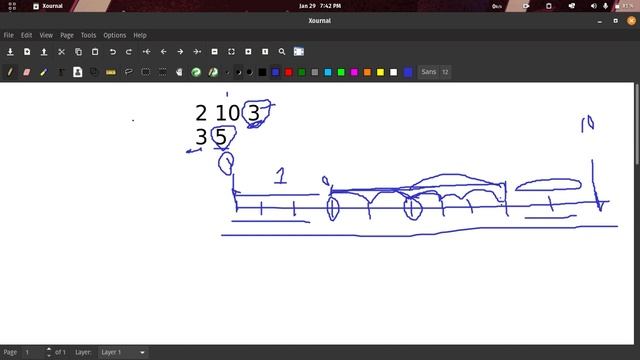This screenshot has height=360, width=640.
Task: Go to next page arrow
Action: (180, 52)
